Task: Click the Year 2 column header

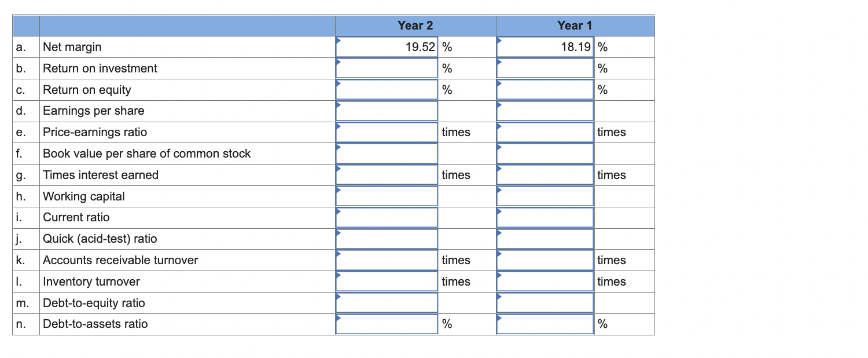Action: (414, 25)
